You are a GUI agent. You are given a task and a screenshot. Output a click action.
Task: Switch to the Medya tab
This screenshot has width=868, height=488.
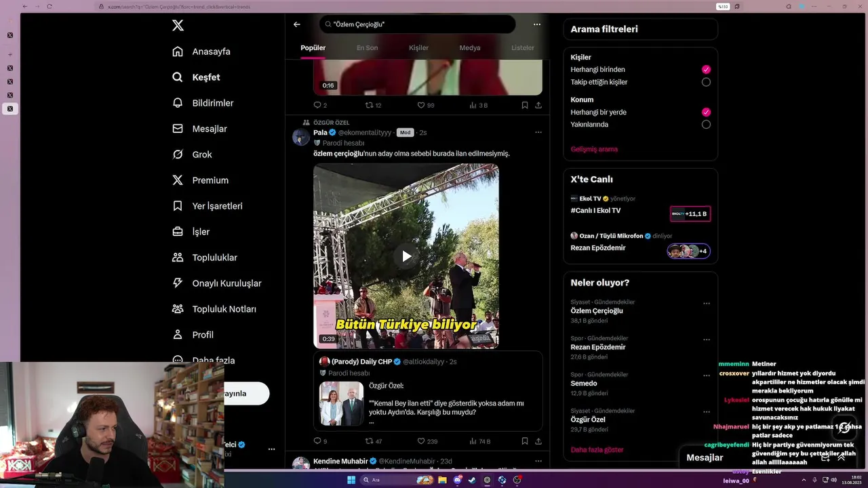click(x=470, y=48)
